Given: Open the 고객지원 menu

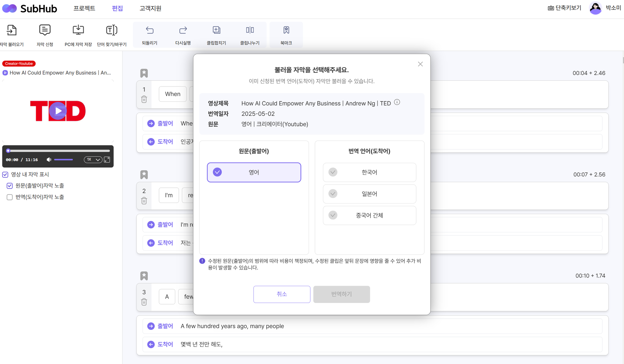Looking at the screenshot, I should (151, 8).
